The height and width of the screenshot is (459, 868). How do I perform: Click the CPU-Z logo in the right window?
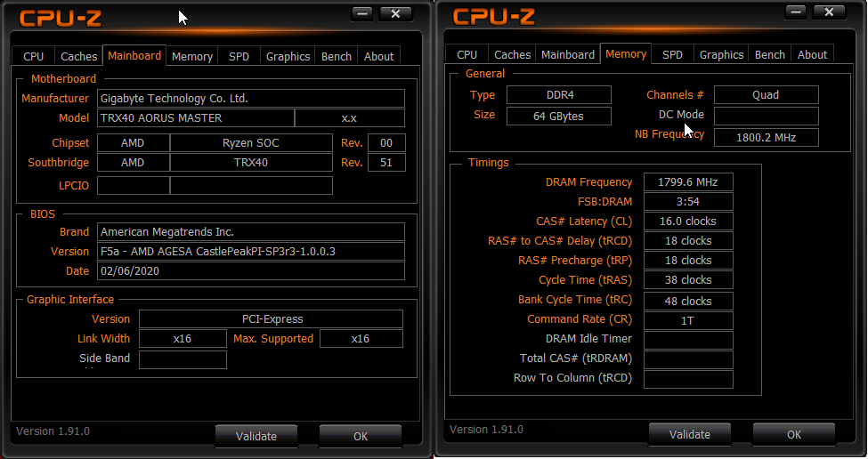coord(494,17)
